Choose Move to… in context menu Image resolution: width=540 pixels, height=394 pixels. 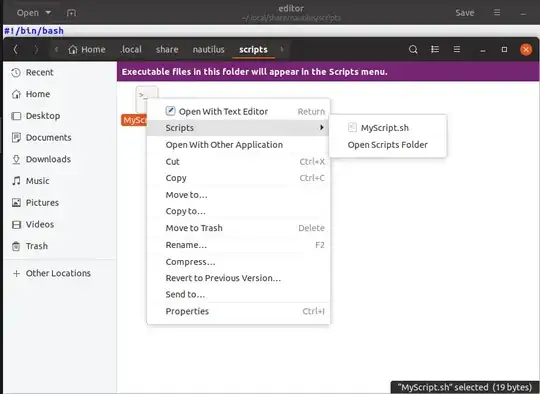pyautogui.click(x=238, y=195)
